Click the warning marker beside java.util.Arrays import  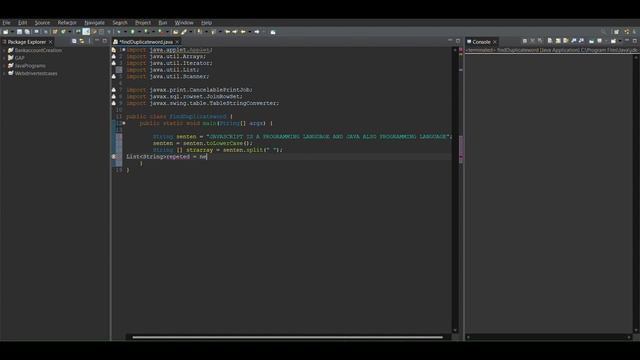tap(114, 57)
